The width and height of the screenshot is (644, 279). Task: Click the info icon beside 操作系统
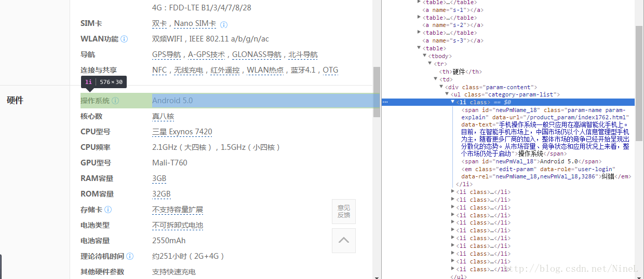pyautogui.click(x=115, y=101)
